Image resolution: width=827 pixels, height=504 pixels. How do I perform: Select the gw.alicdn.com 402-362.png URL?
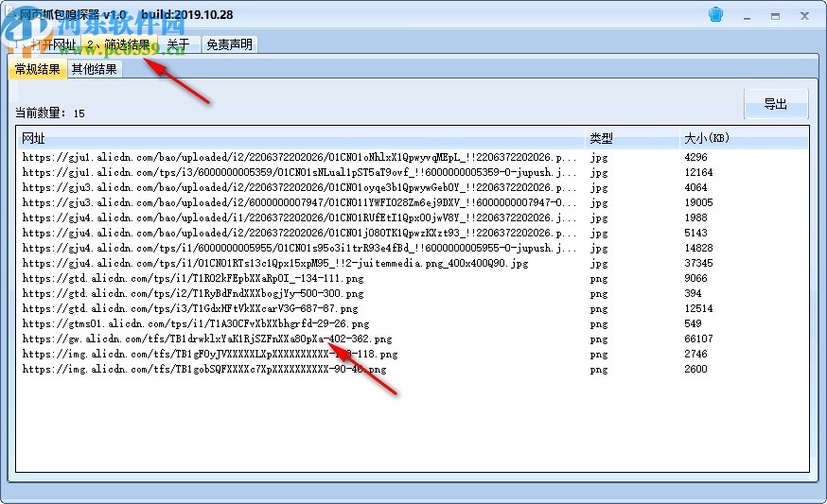click(206, 339)
